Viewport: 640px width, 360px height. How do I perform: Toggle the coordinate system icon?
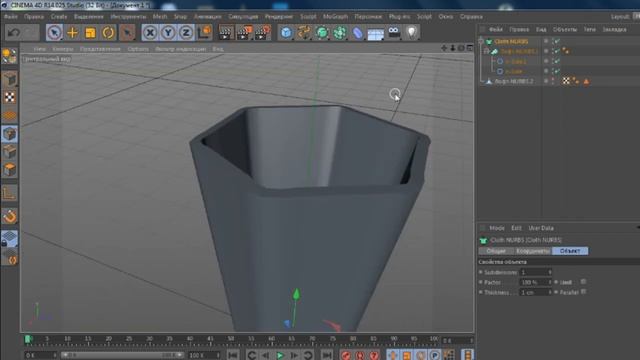[204, 32]
